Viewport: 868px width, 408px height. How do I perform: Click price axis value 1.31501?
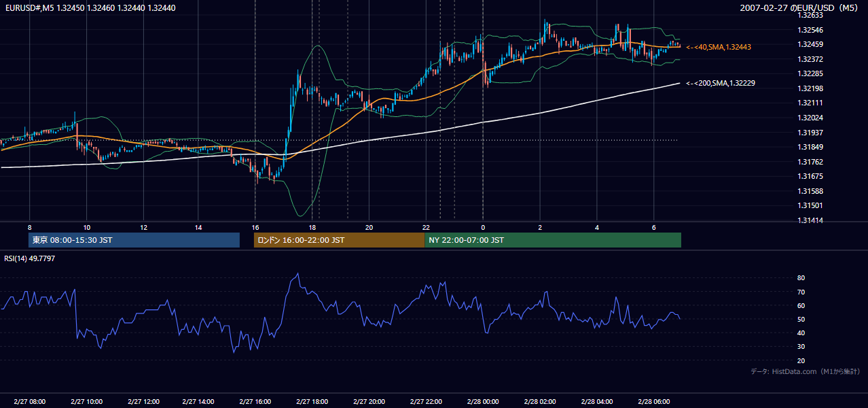point(810,205)
